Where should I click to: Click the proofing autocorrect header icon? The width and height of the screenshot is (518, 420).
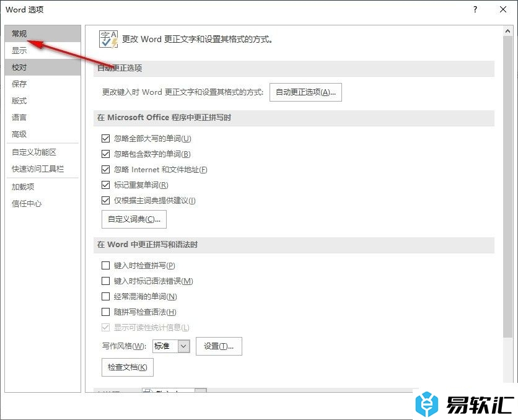(108, 39)
